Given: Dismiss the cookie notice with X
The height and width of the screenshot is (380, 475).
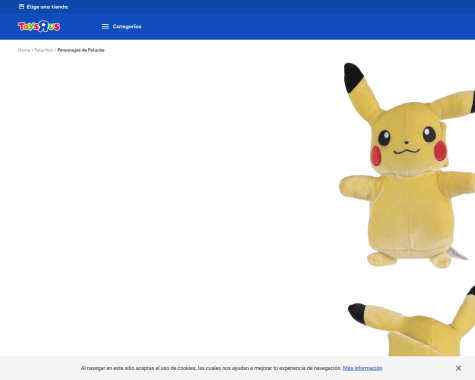Looking at the screenshot, I should coord(458,368).
